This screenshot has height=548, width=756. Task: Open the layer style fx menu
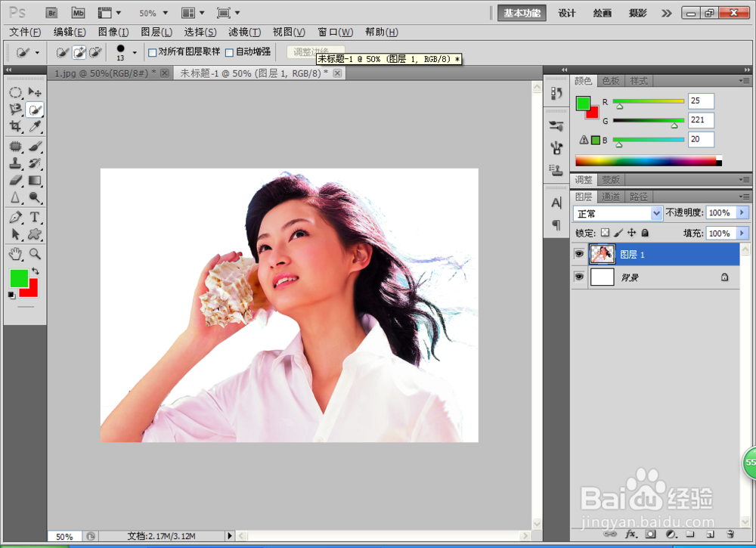(x=631, y=534)
